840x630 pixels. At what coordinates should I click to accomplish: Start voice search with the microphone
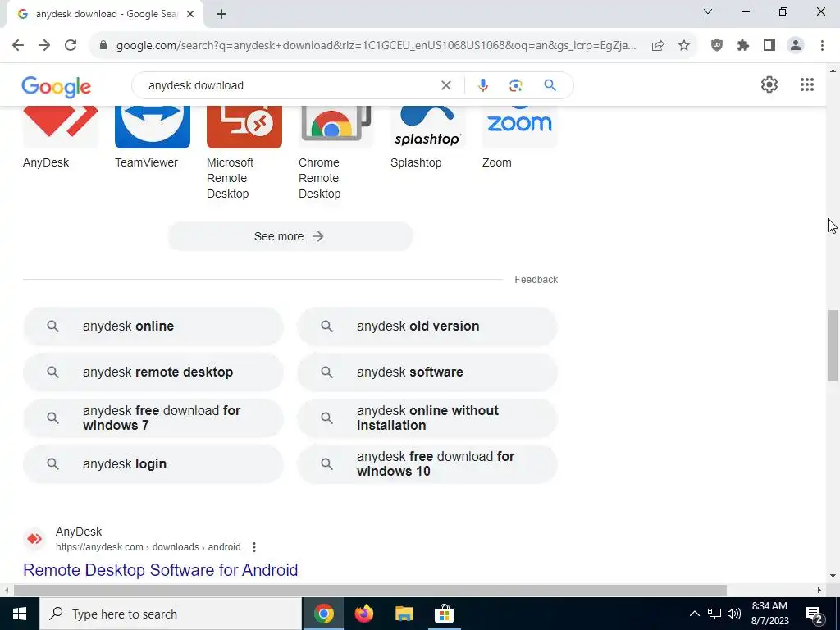tap(482, 85)
